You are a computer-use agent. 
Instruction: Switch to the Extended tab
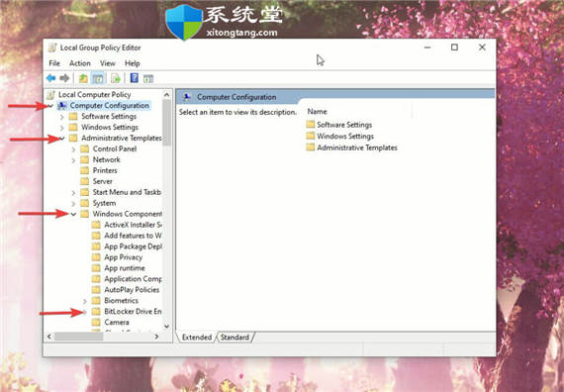click(x=196, y=338)
